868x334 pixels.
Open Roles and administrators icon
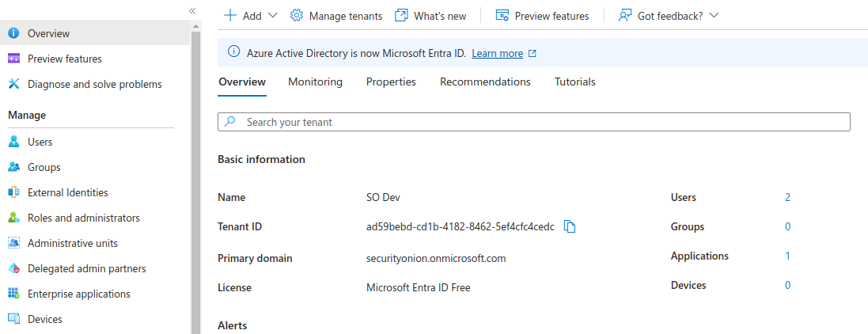(13, 218)
